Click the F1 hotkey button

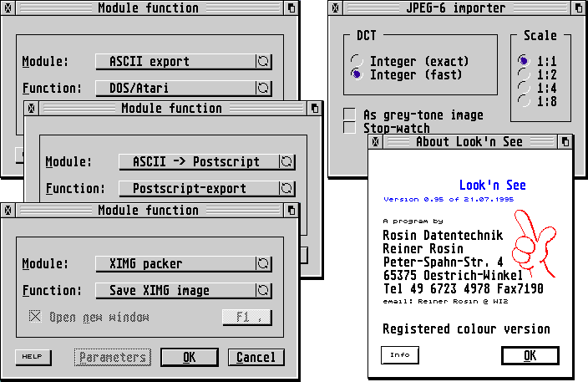(x=247, y=318)
